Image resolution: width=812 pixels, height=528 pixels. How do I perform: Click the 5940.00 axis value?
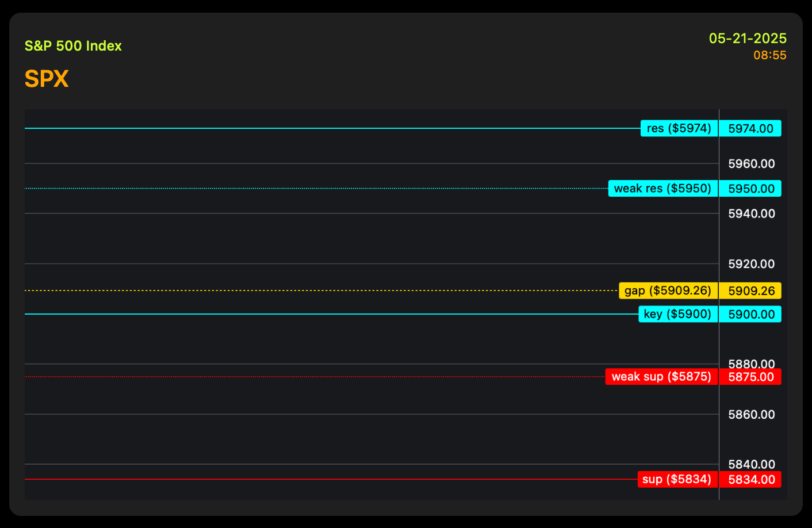[752, 214]
